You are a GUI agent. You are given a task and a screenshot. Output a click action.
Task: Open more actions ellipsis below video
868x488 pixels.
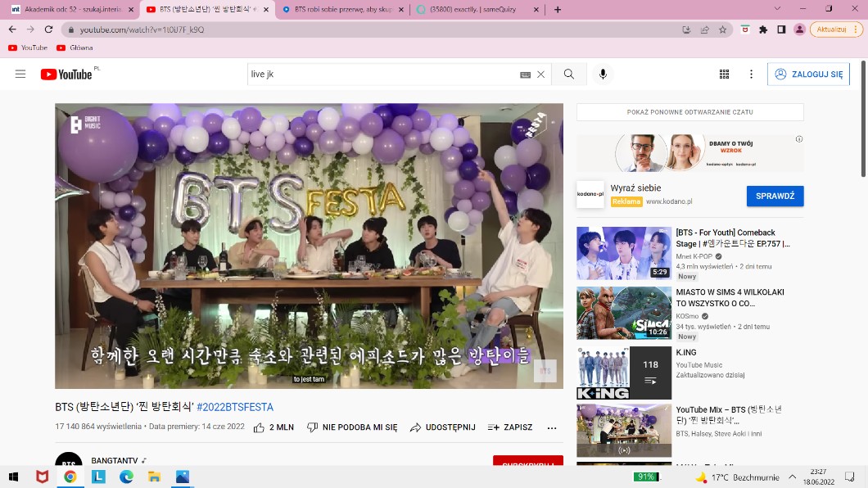(x=552, y=427)
